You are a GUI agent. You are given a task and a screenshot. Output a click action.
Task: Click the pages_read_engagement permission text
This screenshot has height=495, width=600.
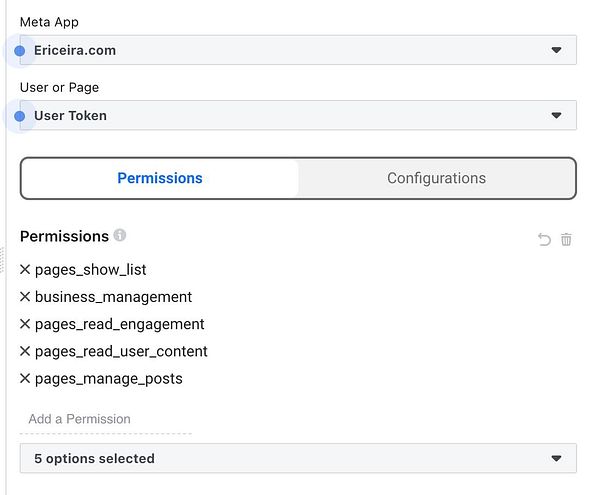pos(119,324)
